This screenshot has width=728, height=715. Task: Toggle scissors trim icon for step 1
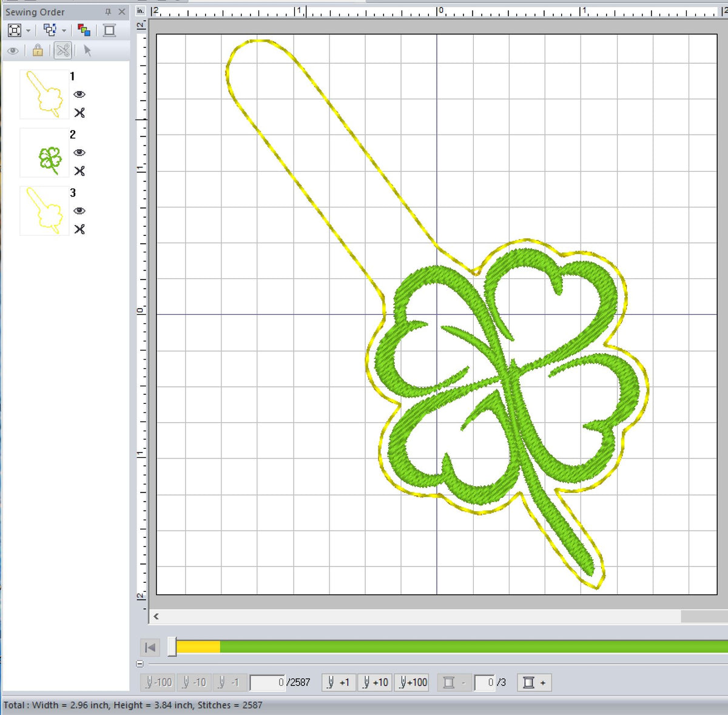coord(79,113)
